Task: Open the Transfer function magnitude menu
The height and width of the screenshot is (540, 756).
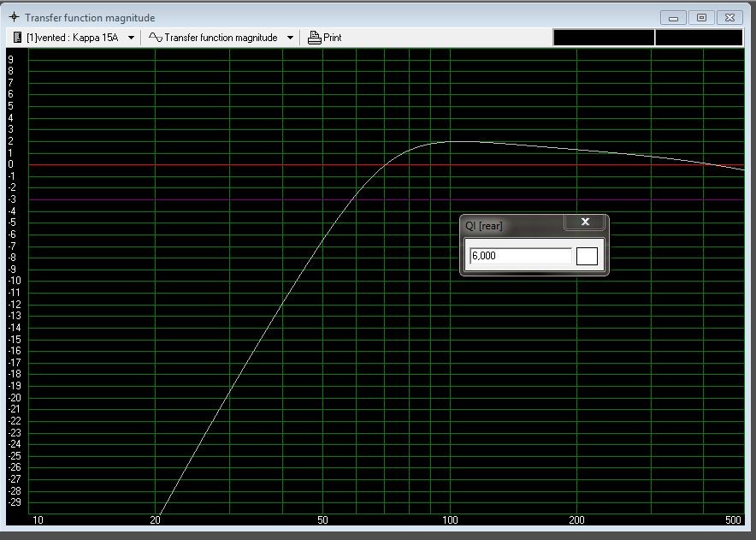Action: coord(221,38)
